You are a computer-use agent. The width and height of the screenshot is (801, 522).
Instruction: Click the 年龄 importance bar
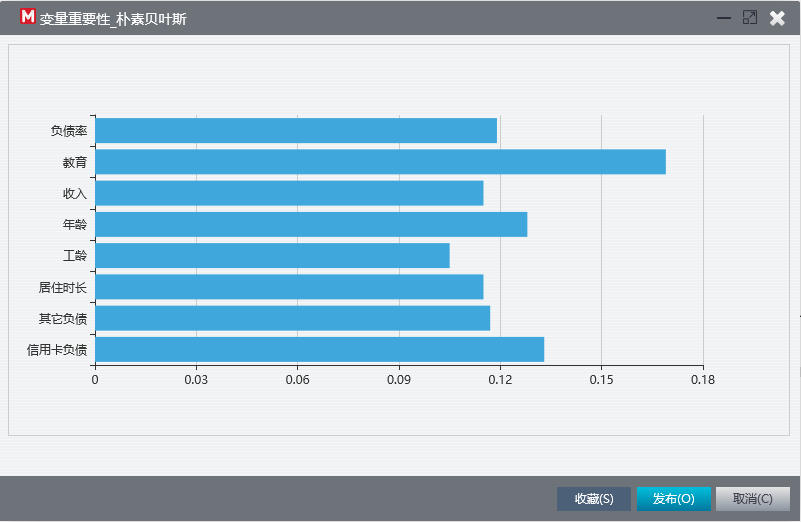[311, 224]
